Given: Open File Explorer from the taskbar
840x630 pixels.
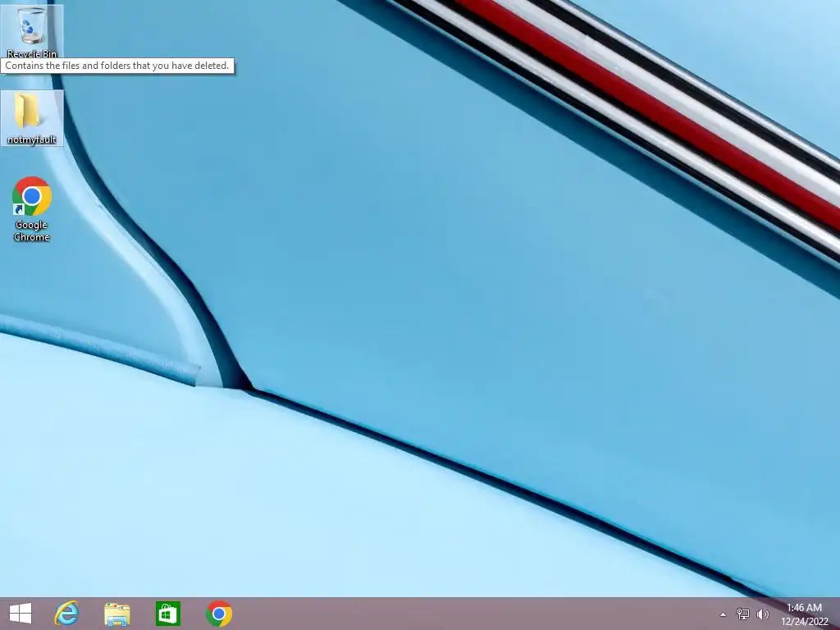Looking at the screenshot, I should 116,614.
